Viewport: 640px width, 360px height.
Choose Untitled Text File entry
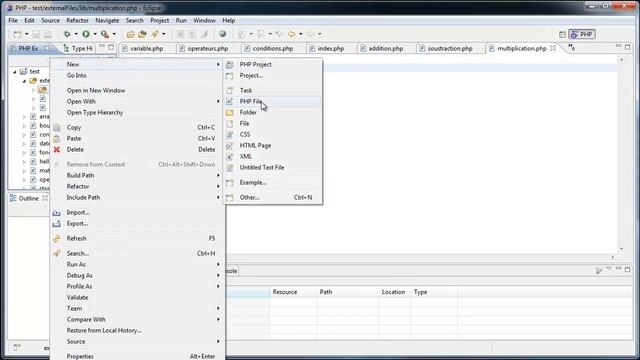(272, 167)
